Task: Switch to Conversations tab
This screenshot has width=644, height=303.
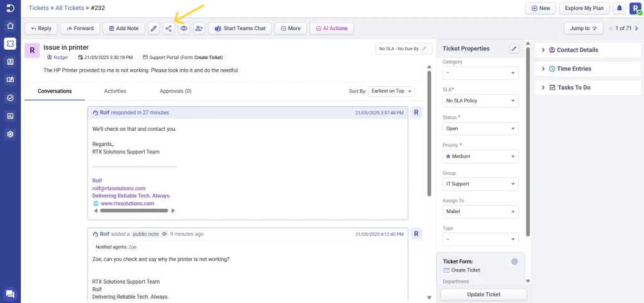Action: coord(55,91)
